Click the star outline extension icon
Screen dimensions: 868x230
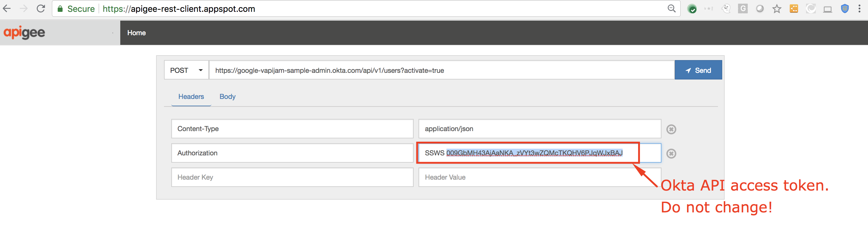777,9
